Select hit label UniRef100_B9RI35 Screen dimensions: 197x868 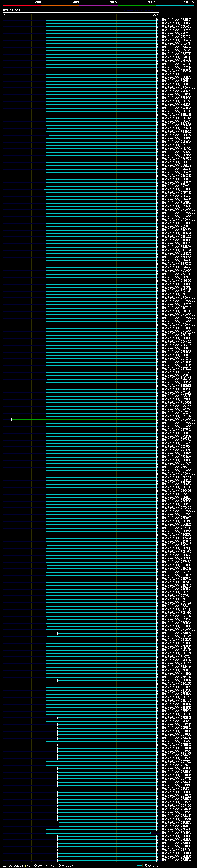[x=177, y=111]
